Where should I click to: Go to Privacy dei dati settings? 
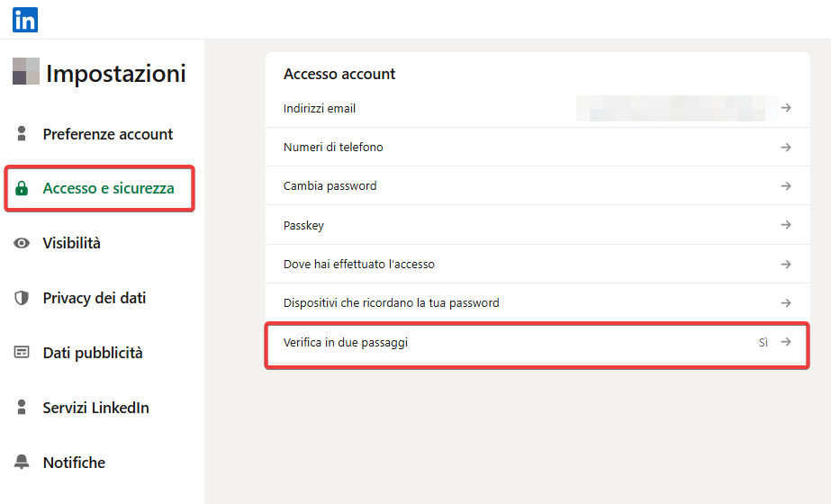click(x=94, y=298)
